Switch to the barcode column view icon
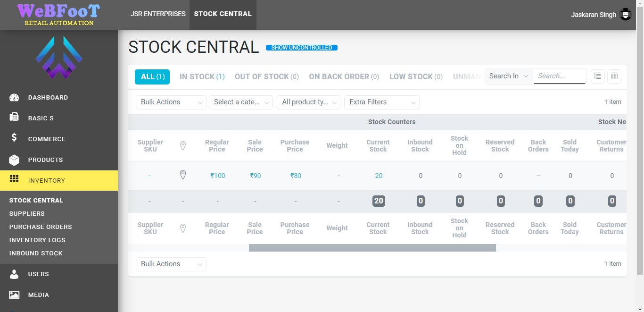Viewport: 644px width, 312px height. (x=614, y=76)
